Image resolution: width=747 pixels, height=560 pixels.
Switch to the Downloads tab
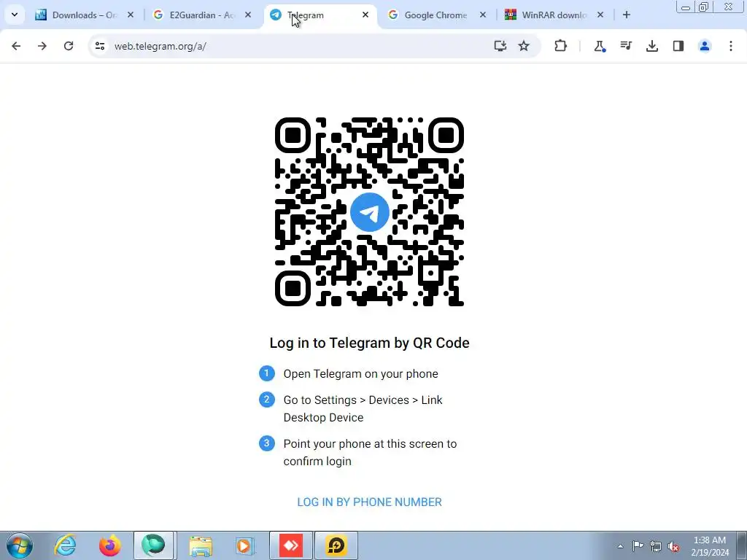pos(84,15)
